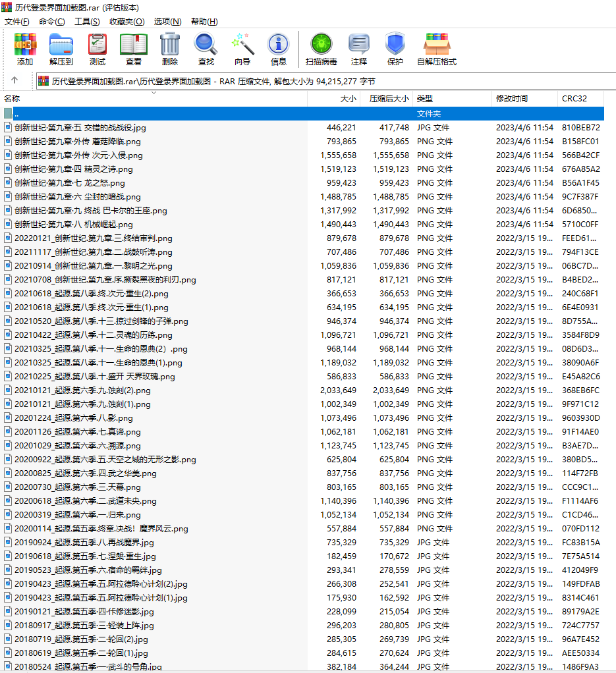The height and width of the screenshot is (673, 616).
Task: Select file 20200319_起源.第六季.一.归来.png
Action: pyautogui.click(x=77, y=514)
